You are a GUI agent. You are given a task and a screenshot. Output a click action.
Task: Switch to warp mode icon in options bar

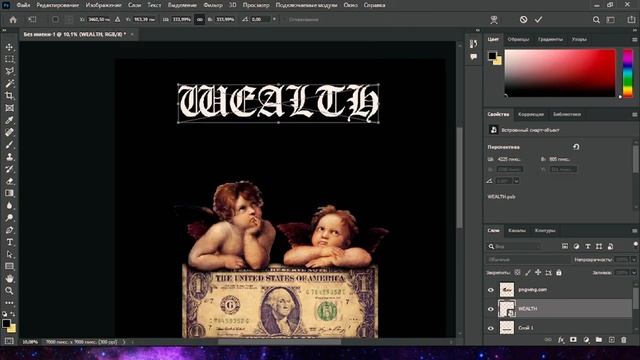pos(494,20)
